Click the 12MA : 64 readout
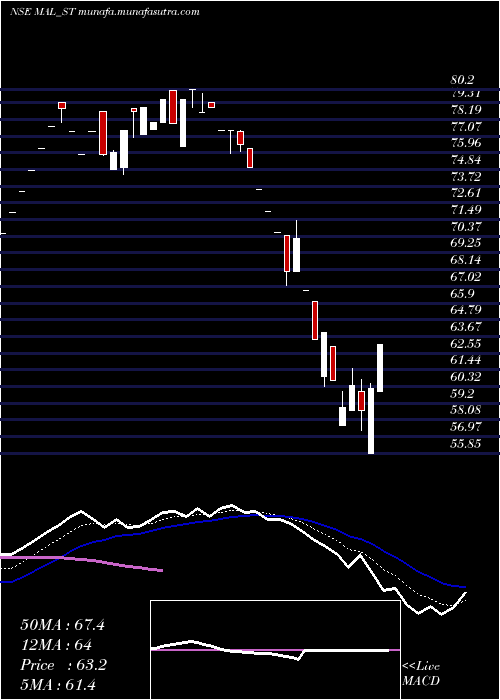Viewport: 500px width, 700px height. point(56,645)
